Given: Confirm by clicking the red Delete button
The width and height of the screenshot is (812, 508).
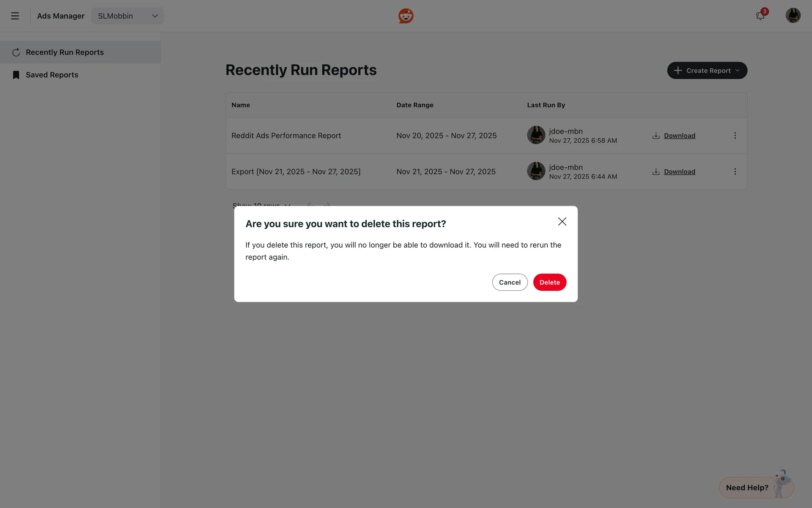Looking at the screenshot, I should coord(549,282).
